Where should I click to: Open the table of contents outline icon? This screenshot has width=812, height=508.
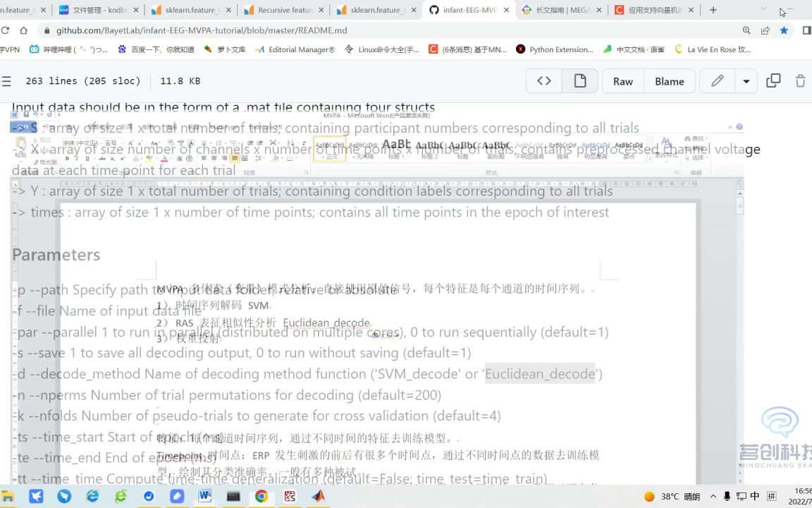pos(8,80)
